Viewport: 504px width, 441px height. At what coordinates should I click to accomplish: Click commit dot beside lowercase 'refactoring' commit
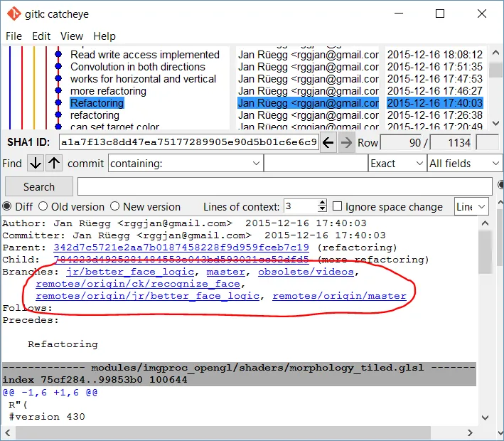pos(58,115)
